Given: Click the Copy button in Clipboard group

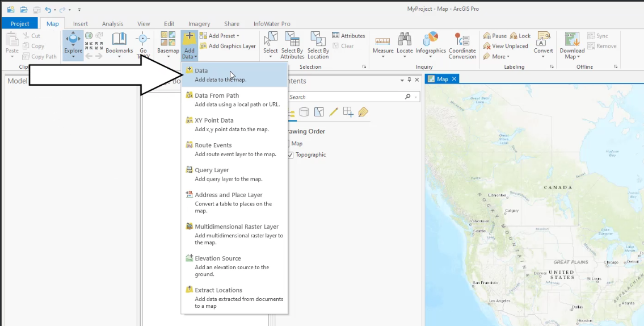Looking at the screenshot, I should [x=33, y=46].
